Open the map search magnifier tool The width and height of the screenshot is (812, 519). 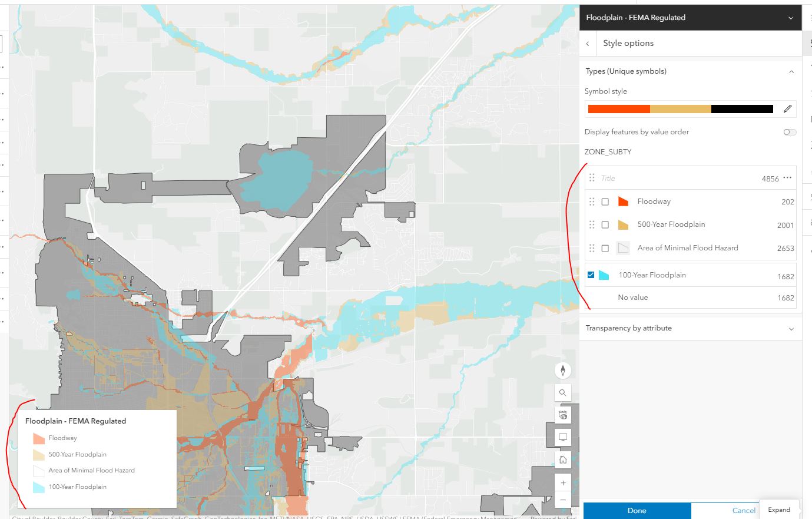(x=562, y=392)
